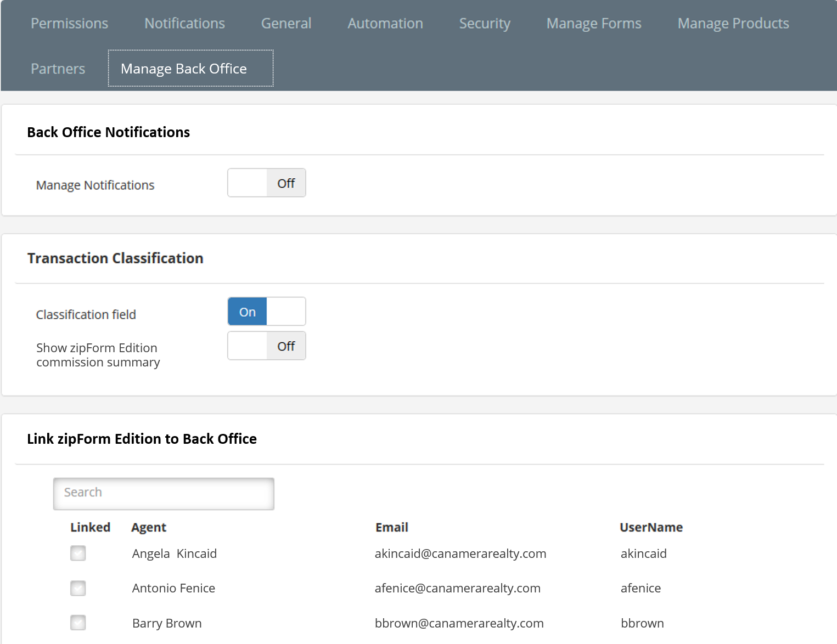Select the Partners tab

[58, 68]
